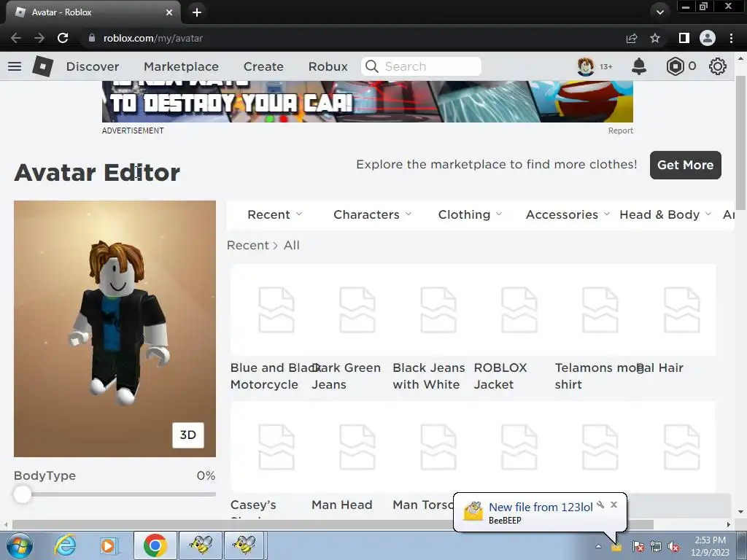The height and width of the screenshot is (560, 747).
Task: Open the Roblox hamburger navigation menu
Action: [x=15, y=66]
